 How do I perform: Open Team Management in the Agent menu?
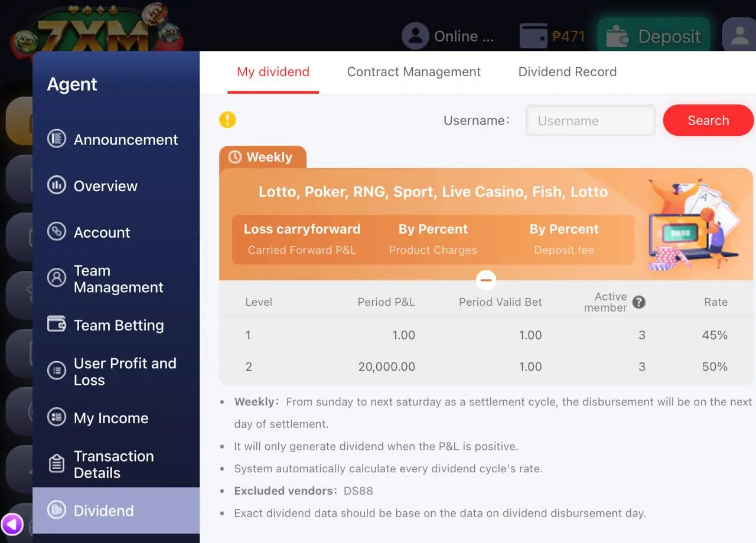coord(116,279)
